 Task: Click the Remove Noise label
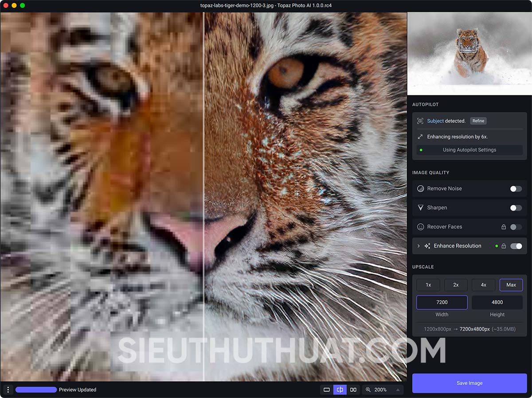coord(444,188)
